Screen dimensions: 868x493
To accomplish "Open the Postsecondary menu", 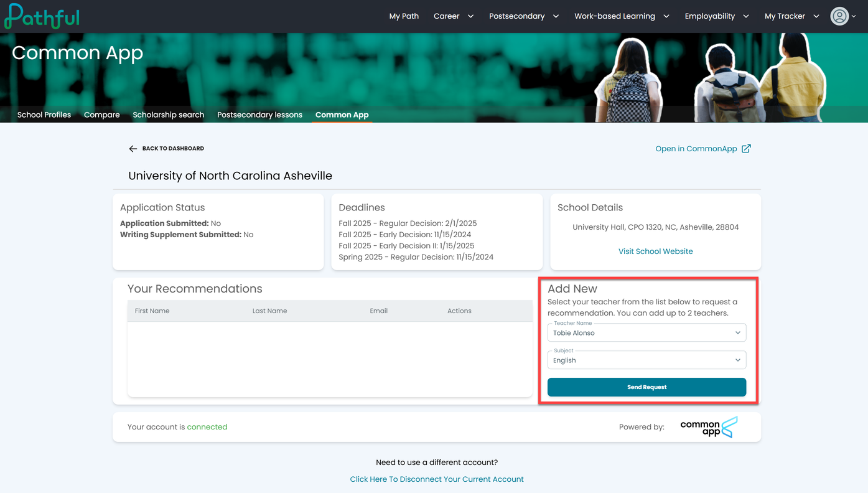I will coord(516,16).
